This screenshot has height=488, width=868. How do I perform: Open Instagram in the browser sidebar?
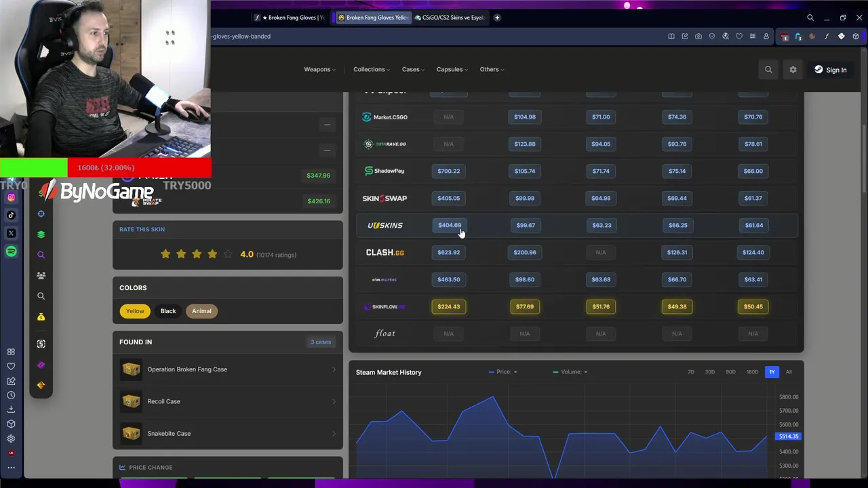(11, 197)
